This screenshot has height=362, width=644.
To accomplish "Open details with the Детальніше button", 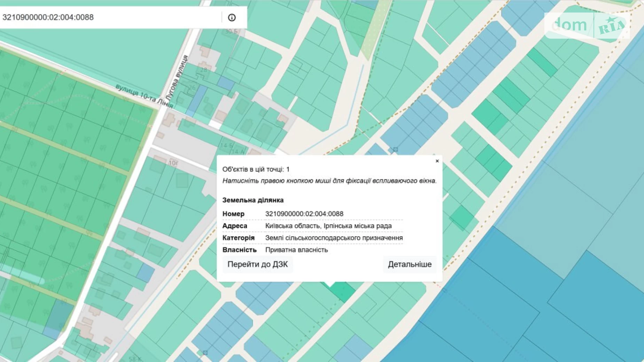I will point(410,264).
